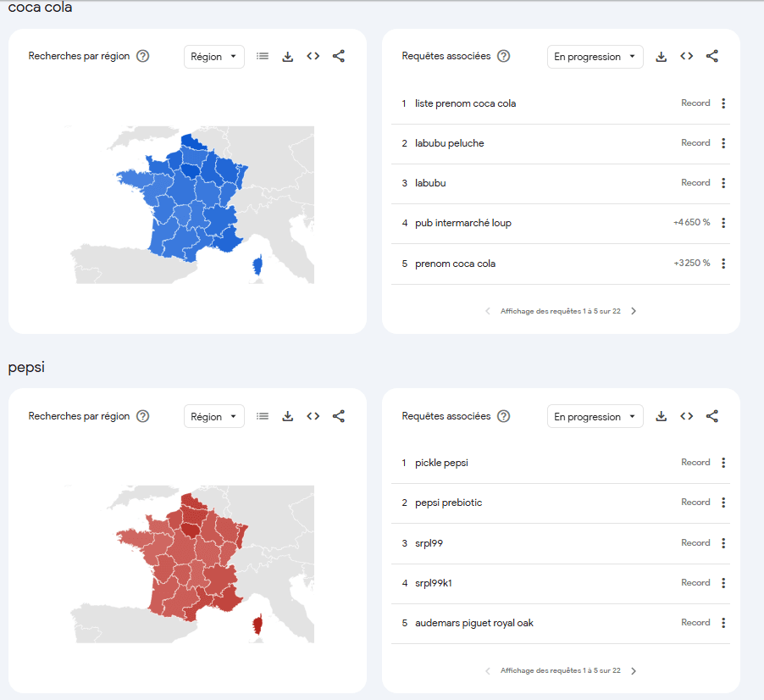Open help for coca cola Recherches par région
This screenshot has width=764, height=700.
[143, 56]
